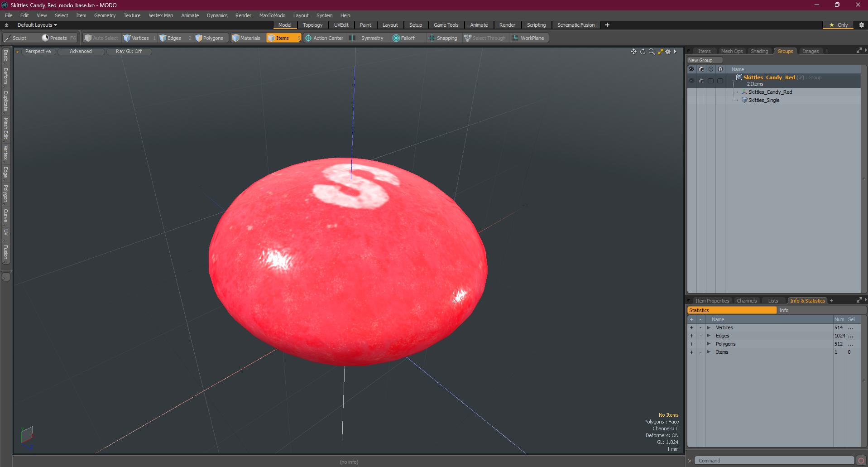The height and width of the screenshot is (467, 868).
Task: Click the render camera column header icon
Action: point(701,69)
